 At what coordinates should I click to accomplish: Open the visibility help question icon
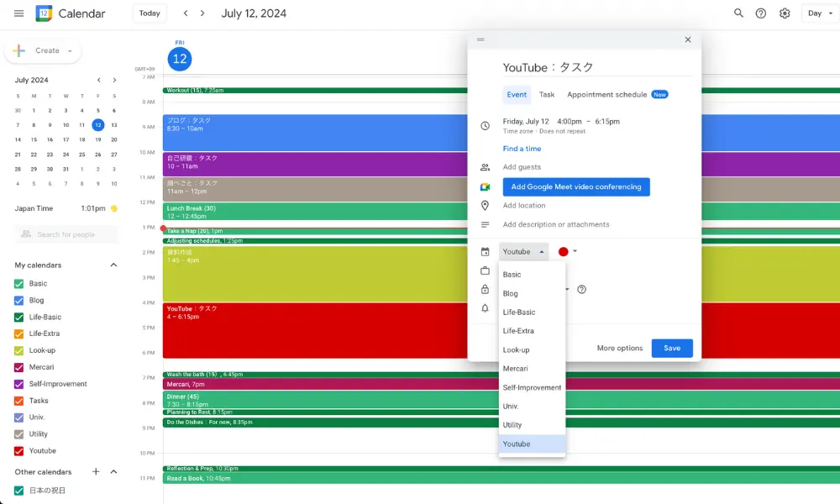click(582, 290)
